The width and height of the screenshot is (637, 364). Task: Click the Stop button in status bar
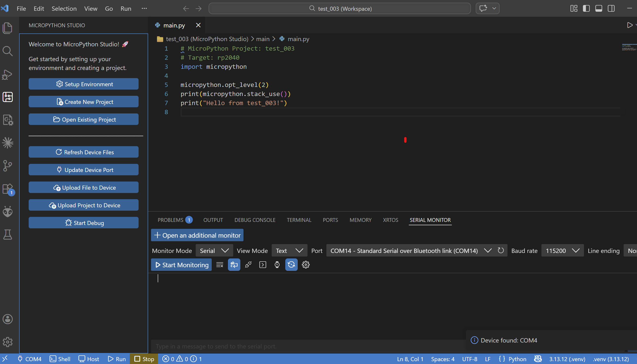pyautogui.click(x=144, y=359)
